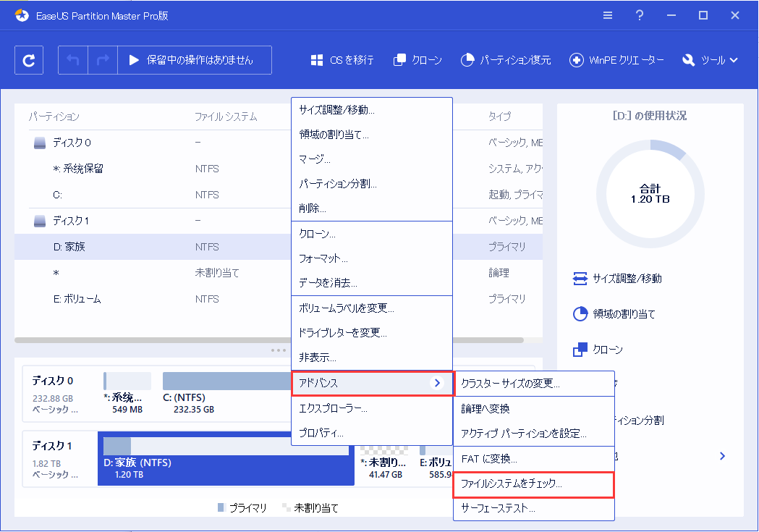Open エクスプローラー from context menu
This screenshot has width=759, height=532.
[x=372, y=408]
